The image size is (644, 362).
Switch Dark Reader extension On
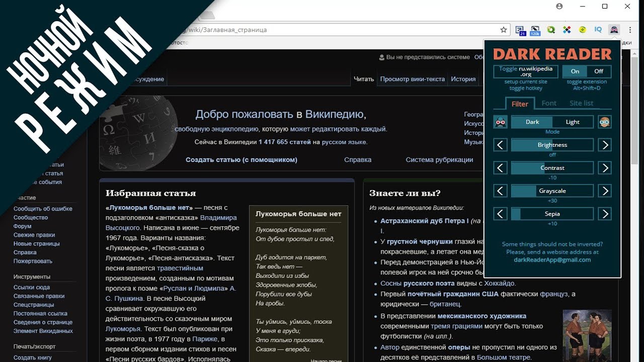(x=575, y=71)
